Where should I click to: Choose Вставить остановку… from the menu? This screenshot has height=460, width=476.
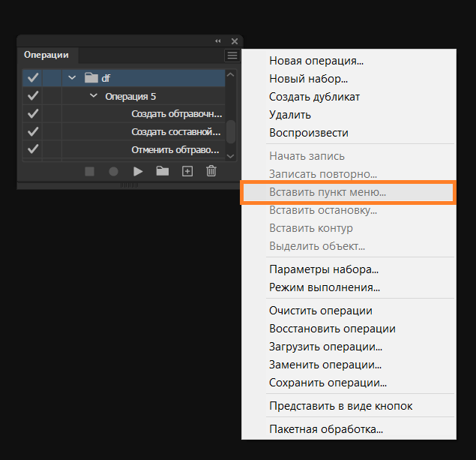(349, 210)
